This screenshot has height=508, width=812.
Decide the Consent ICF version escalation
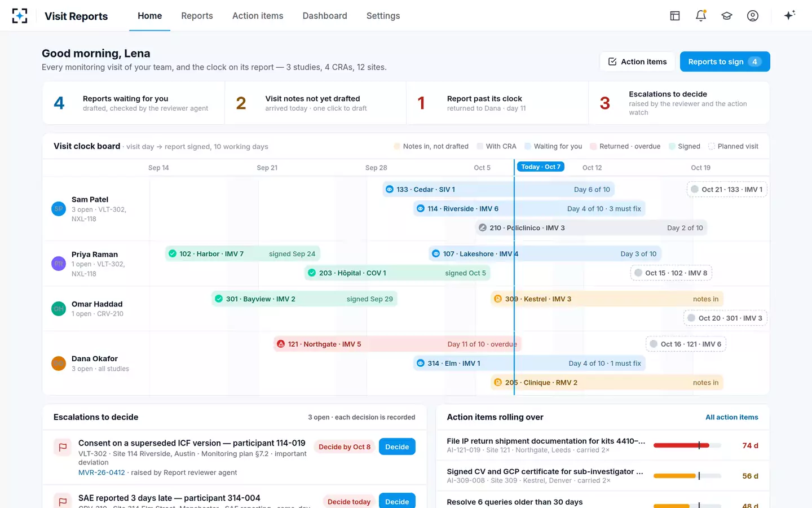point(397,447)
